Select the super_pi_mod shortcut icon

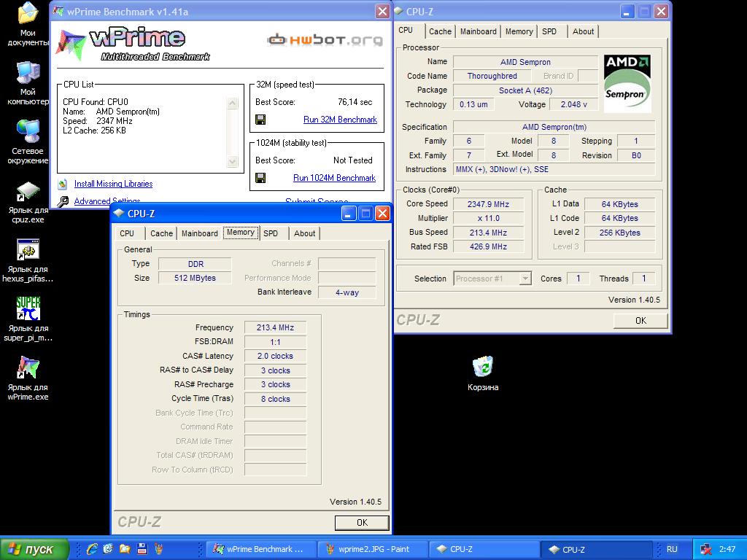click(x=28, y=308)
